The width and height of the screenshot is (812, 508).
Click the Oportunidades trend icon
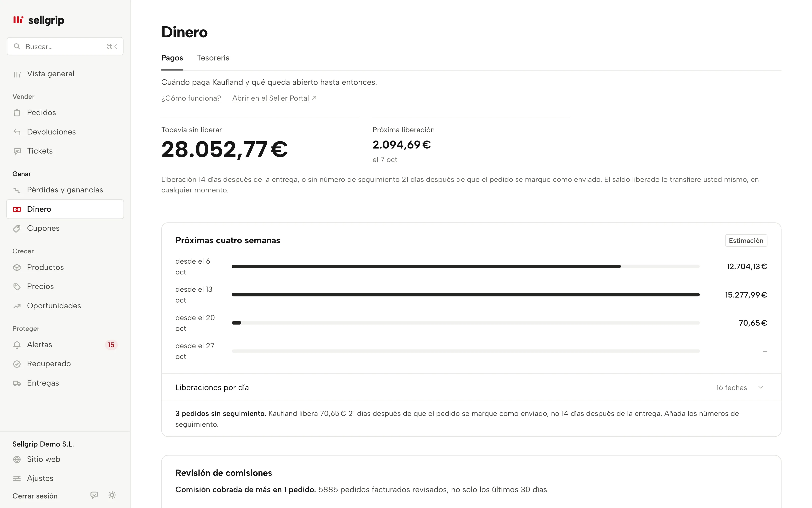coord(17,306)
